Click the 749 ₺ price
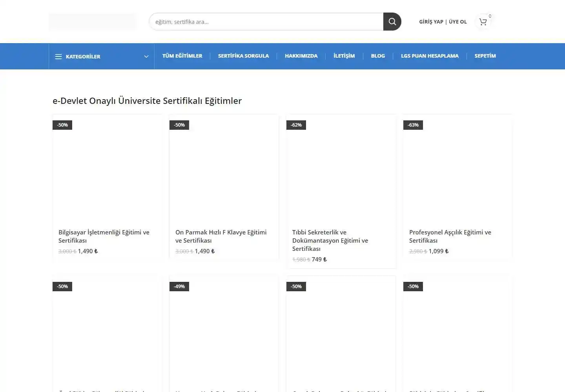The image size is (565, 392). (x=319, y=260)
